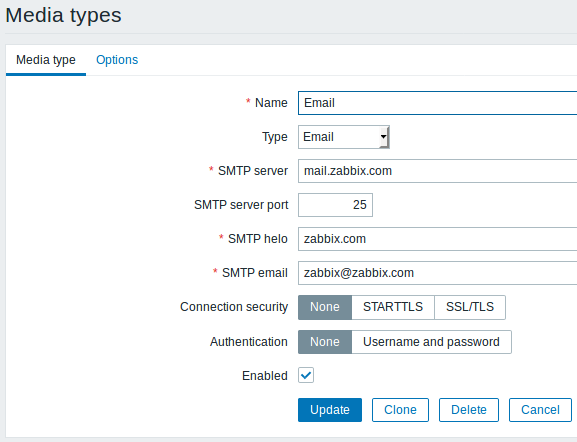Choose STARTTLS connection security
The width and height of the screenshot is (577, 442).
point(393,307)
